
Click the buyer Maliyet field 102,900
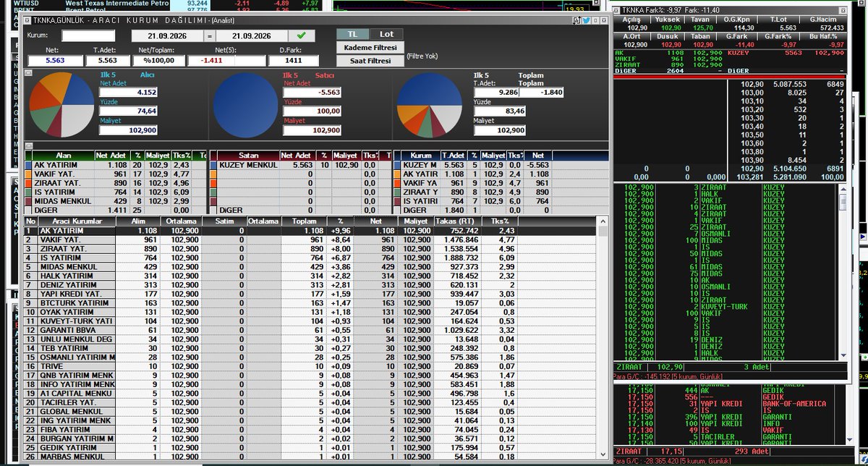(x=128, y=130)
